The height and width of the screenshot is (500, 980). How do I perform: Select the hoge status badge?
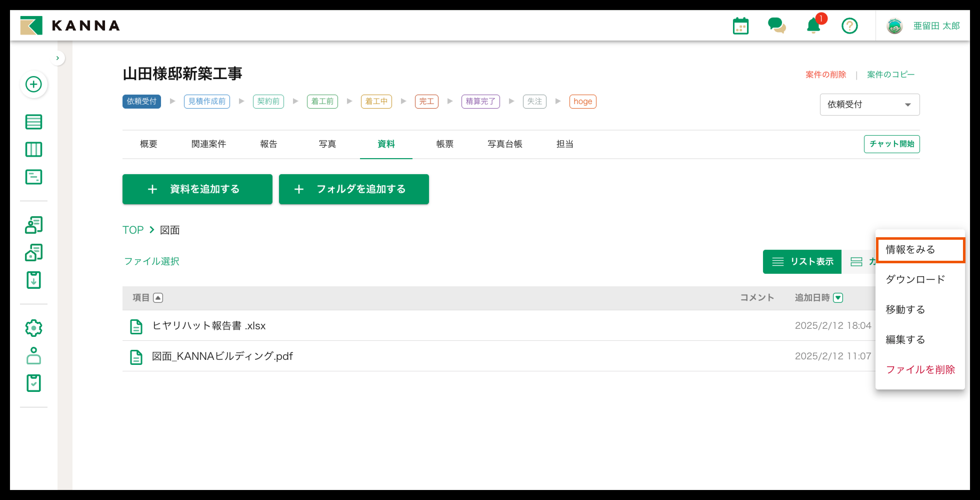(x=582, y=101)
